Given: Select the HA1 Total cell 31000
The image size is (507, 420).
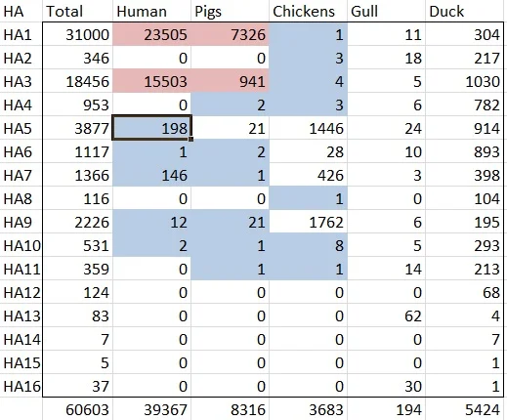Looking at the screenshot, I should point(77,34).
